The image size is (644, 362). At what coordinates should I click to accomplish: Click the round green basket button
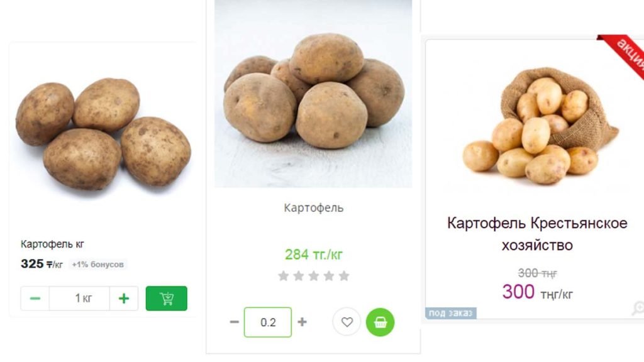(x=380, y=322)
